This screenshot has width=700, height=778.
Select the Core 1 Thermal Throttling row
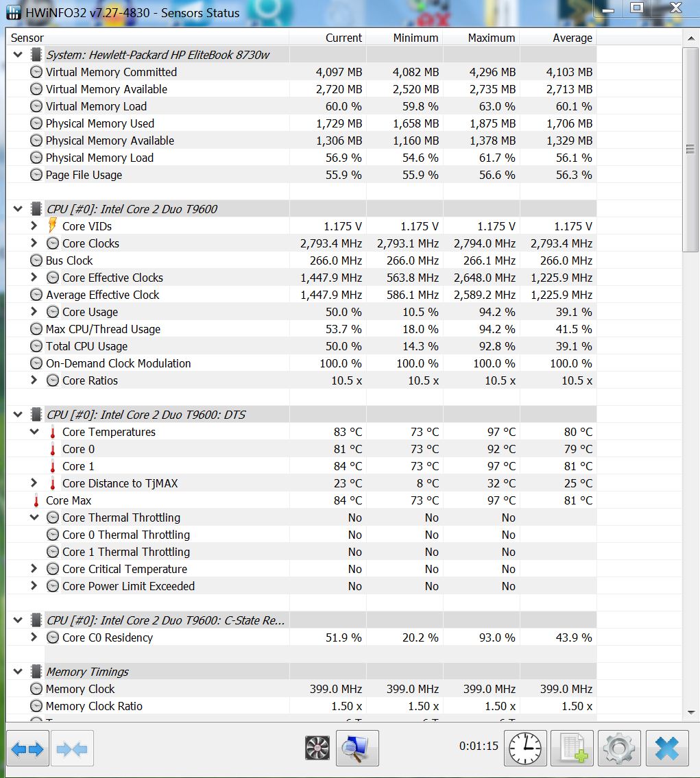[x=301, y=552]
